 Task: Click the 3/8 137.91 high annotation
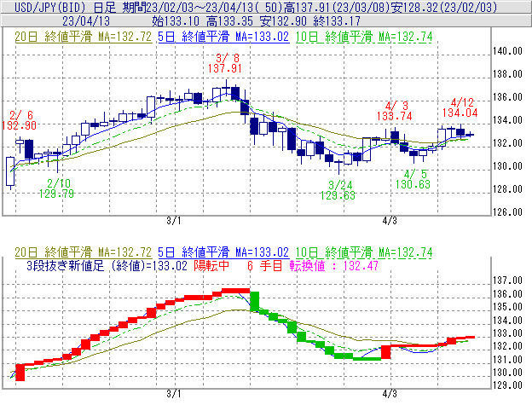[225, 63]
